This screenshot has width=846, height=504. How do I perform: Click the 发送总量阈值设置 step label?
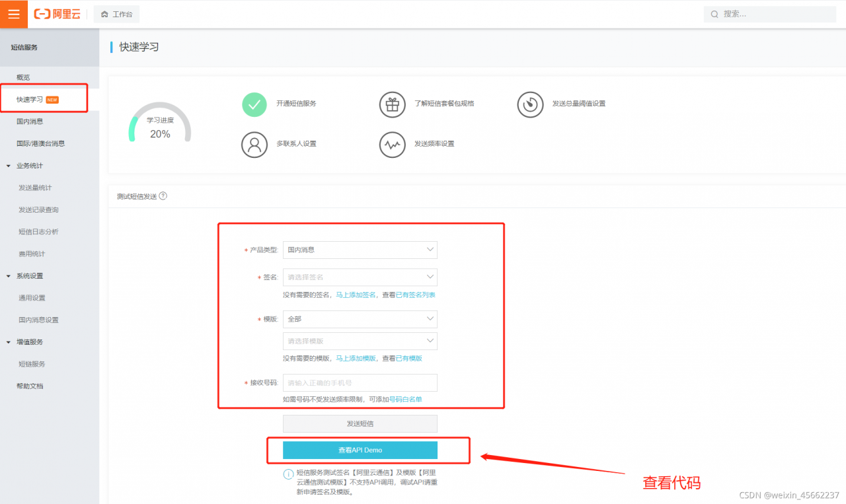click(579, 104)
